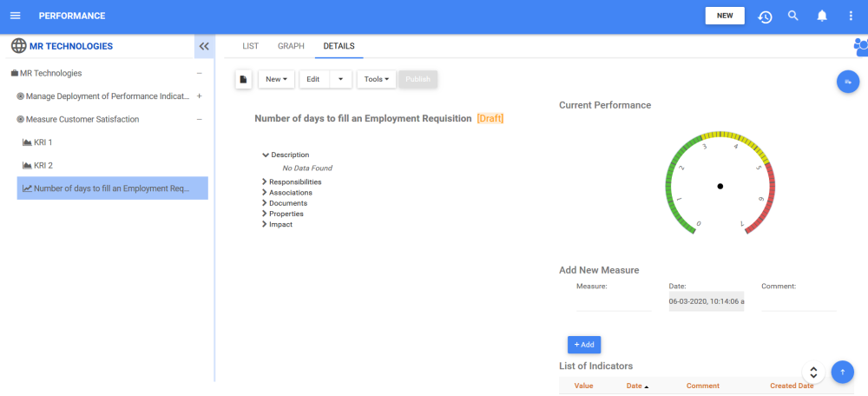Image resolution: width=868 pixels, height=396 pixels.
Task: Open the hamburger navigation menu
Action: 15,16
